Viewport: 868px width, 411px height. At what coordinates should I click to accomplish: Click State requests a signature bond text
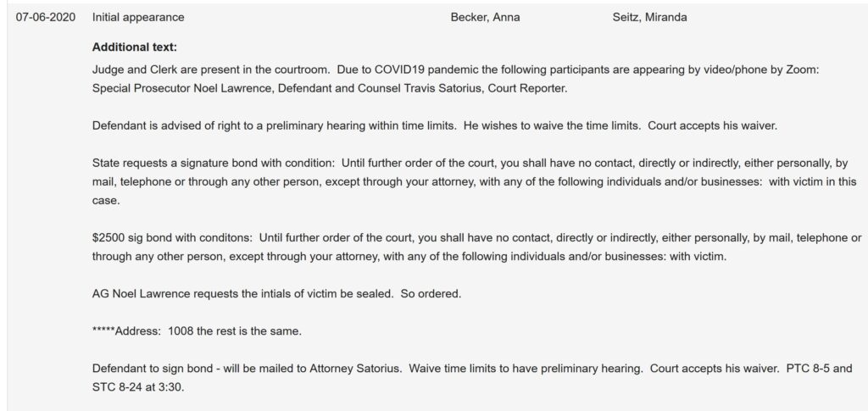[475, 182]
